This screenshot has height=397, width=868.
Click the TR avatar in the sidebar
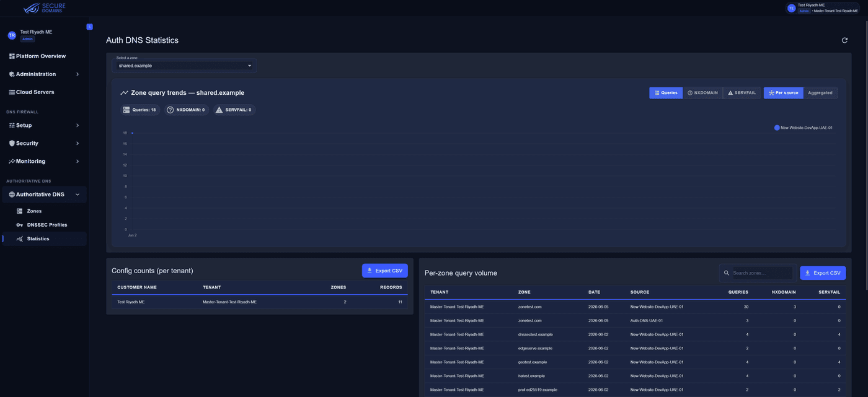point(12,35)
